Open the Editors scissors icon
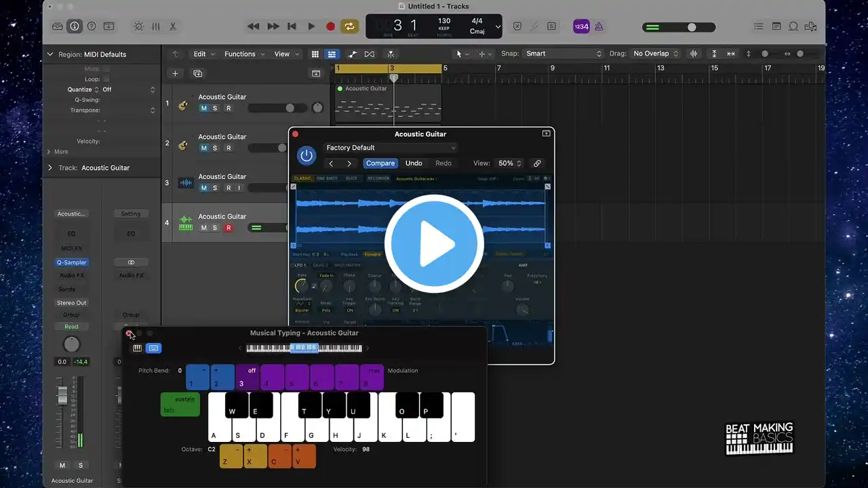Viewport: 868px width, 488px height. click(173, 26)
